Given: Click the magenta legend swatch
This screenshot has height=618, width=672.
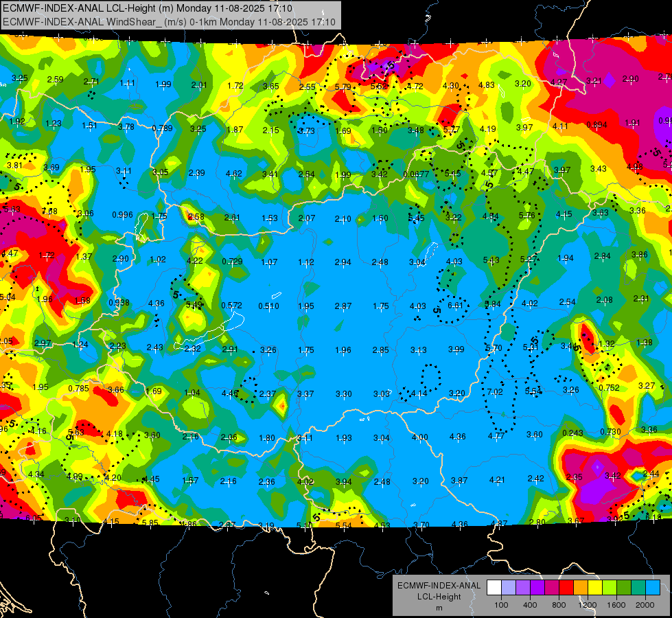Looking at the screenshot, I should click(552, 588).
